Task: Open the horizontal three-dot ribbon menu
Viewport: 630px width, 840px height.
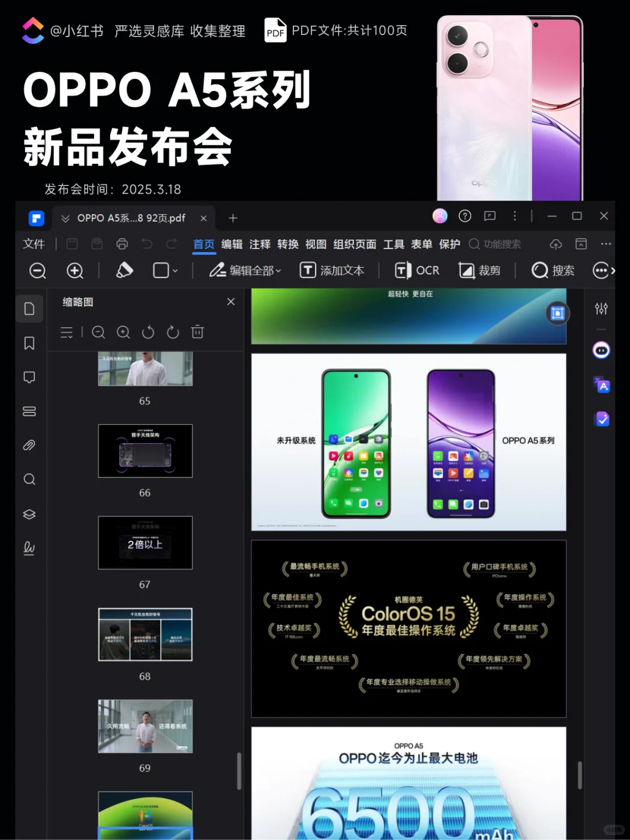Action: [x=606, y=244]
